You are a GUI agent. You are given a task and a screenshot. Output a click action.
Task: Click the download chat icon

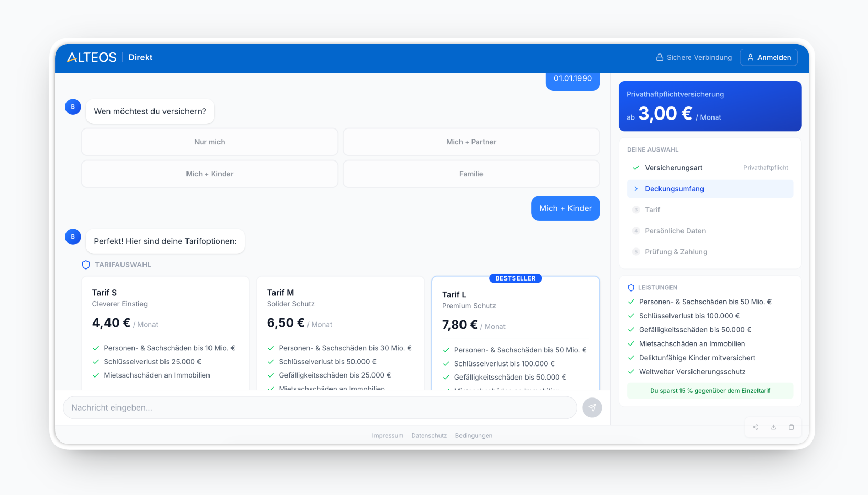773,427
